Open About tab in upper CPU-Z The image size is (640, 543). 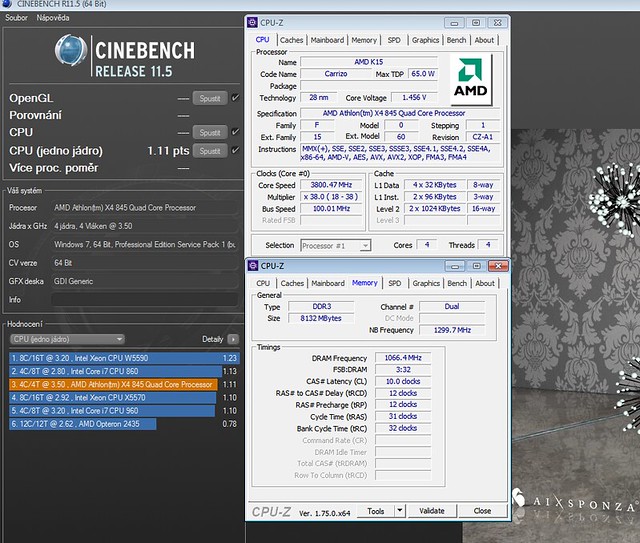point(484,40)
